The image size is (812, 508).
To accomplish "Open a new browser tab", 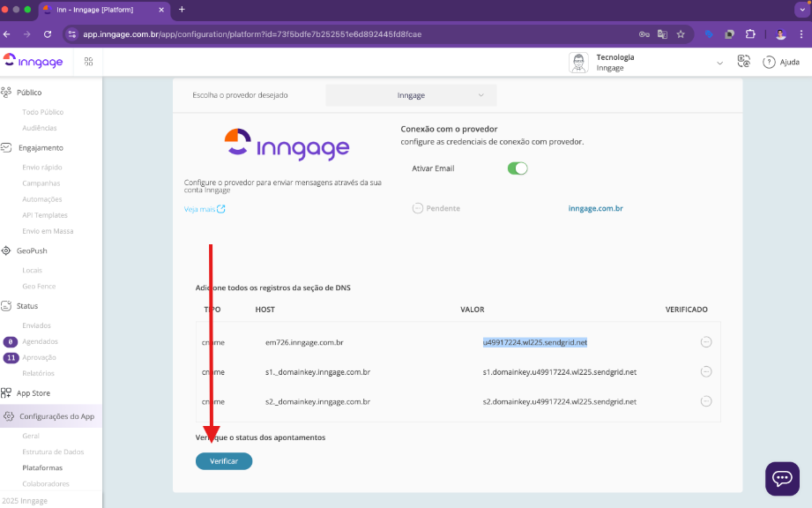I will tap(182, 10).
